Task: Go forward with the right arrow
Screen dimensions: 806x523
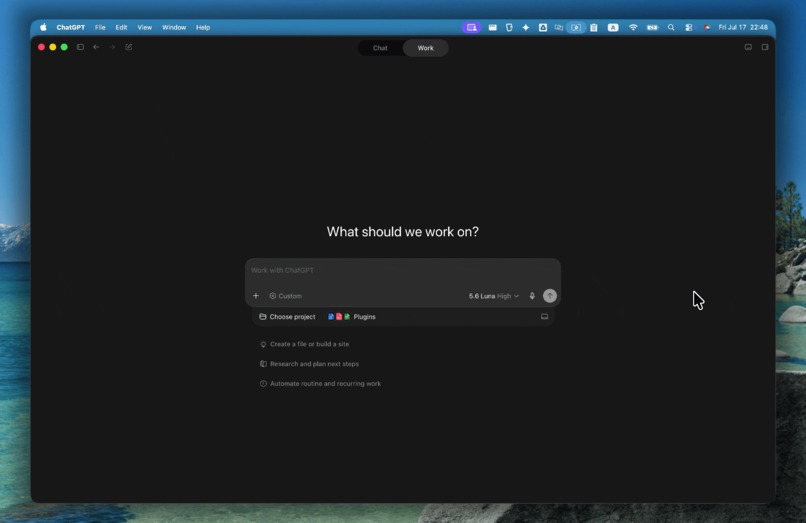Action: [x=112, y=47]
